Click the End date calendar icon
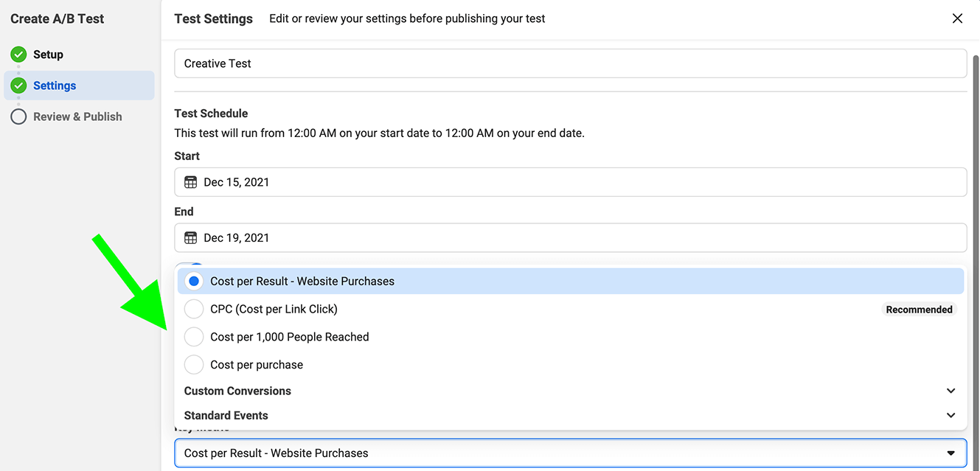Screen dimensions: 980x471 [x=190, y=237]
